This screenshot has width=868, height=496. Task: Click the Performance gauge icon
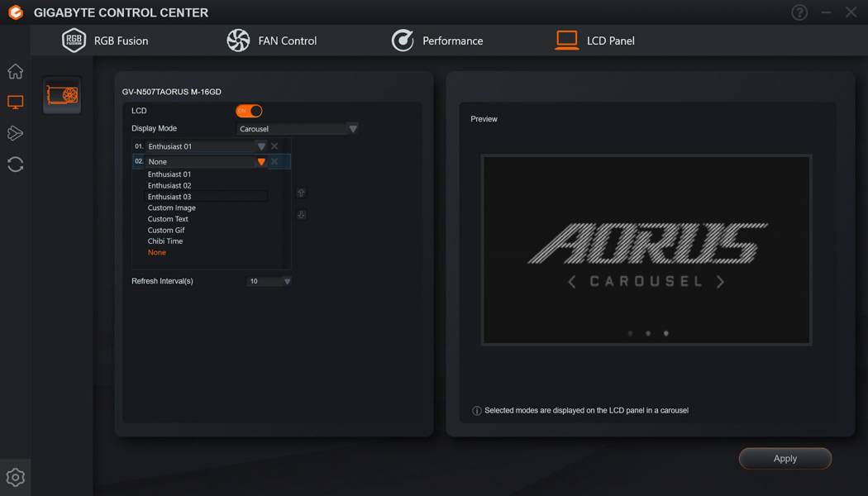403,41
